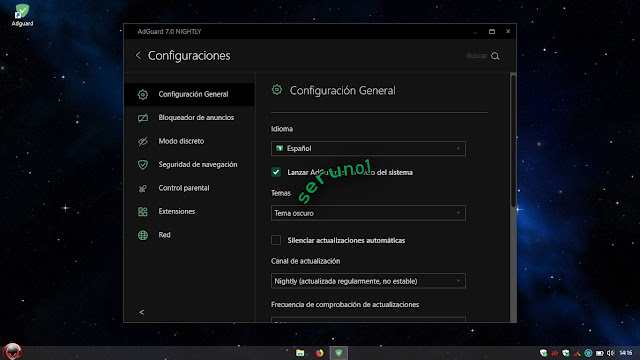Click the battery tray icon
640x360 pixels.
tap(600, 353)
